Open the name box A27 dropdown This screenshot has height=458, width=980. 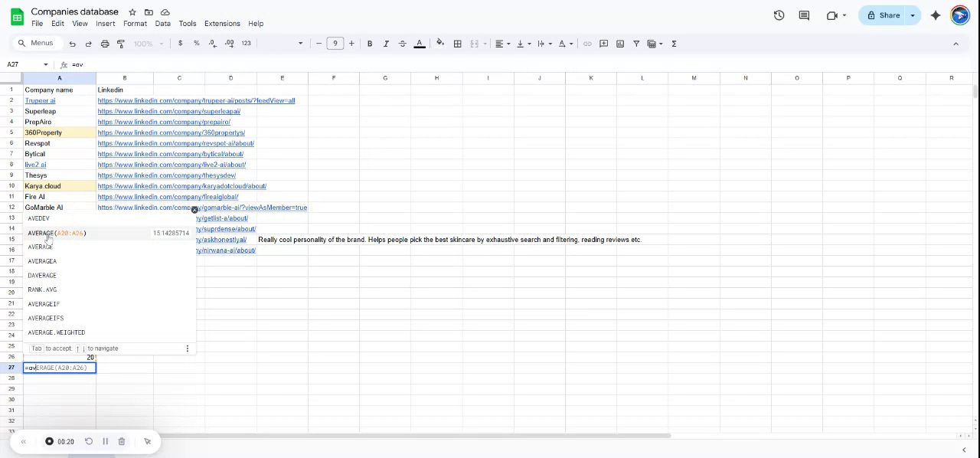(x=46, y=64)
